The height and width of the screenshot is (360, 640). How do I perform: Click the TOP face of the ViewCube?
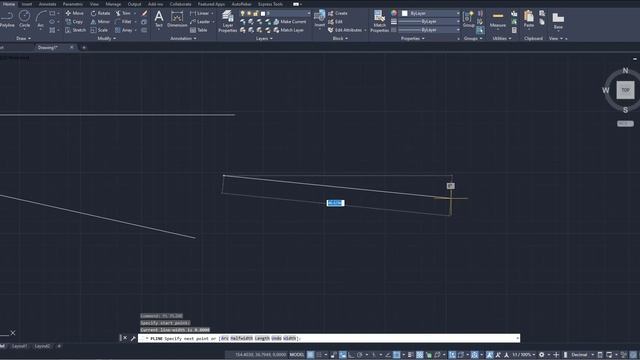(x=625, y=90)
